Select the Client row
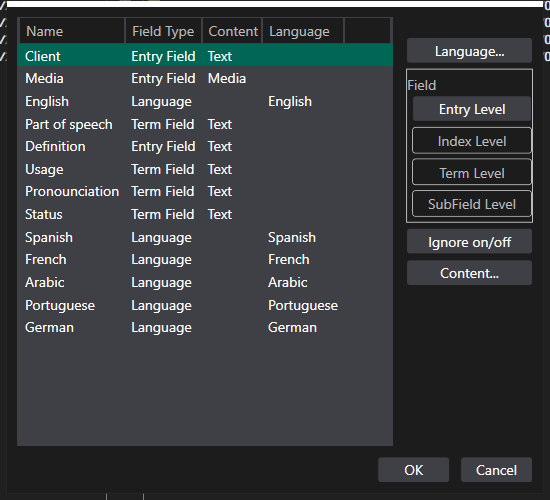The width and height of the screenshot is (550, 500). click(205, 56)
